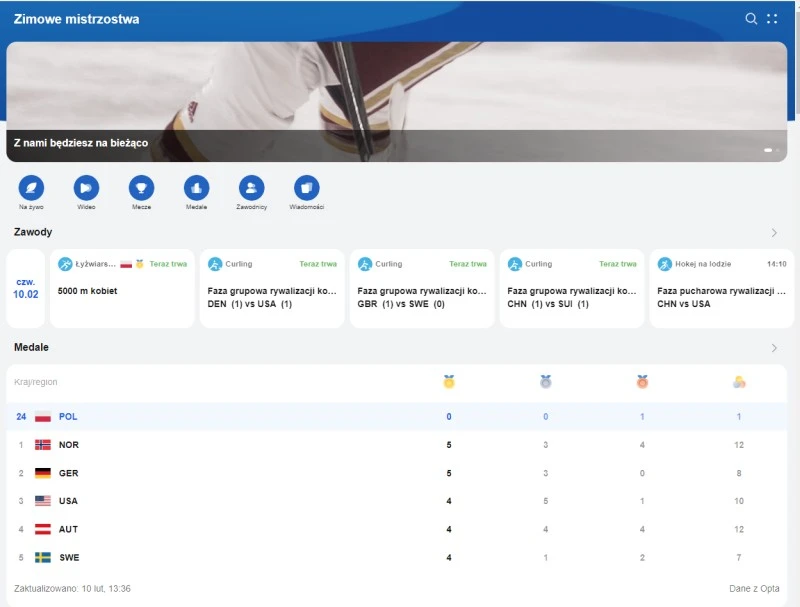Screen dimensions: 800x607
Task: Open the Zawodnicy athletes icon
Action: pos(251,187)
